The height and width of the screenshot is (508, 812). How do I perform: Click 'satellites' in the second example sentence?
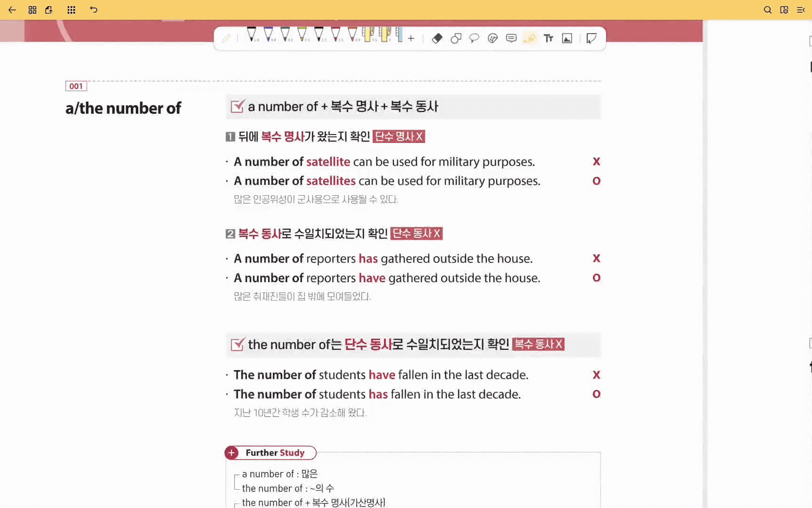point(331,181)
